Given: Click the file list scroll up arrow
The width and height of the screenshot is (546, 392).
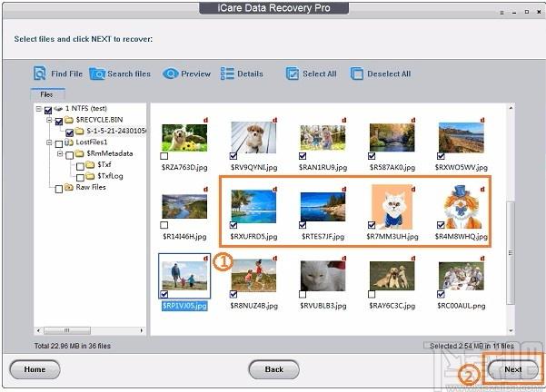Looking at the screenshot, I should coord(511,108).
